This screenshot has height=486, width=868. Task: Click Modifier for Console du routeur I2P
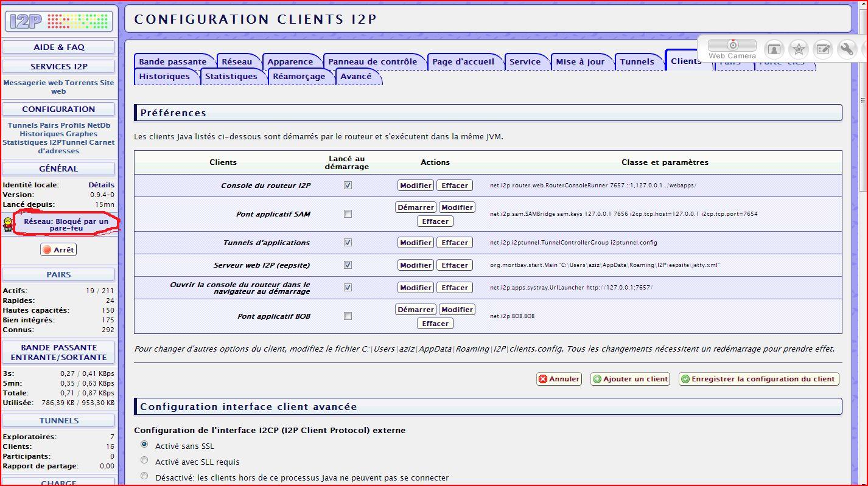coord(416,186)
